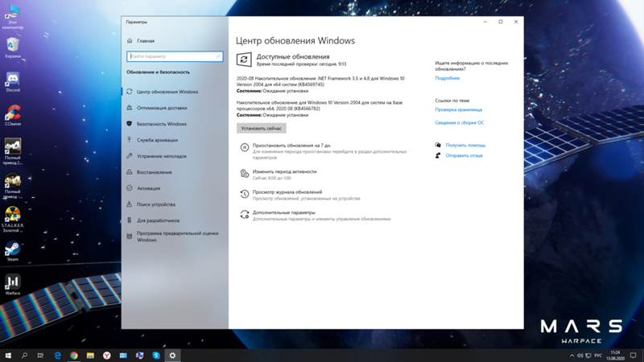
Task: Open Discord shortcut on the desktop
Action: click(13, 82)
